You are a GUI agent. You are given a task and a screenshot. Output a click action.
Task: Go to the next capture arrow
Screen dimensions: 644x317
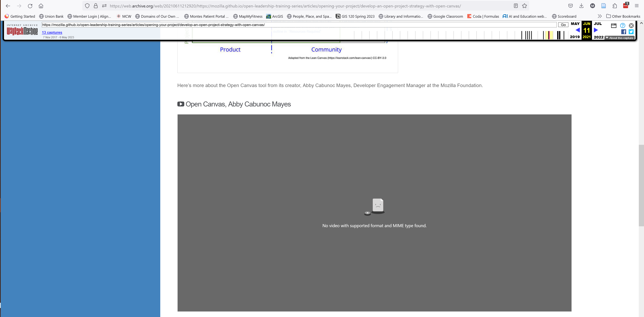tap(596, 30)
